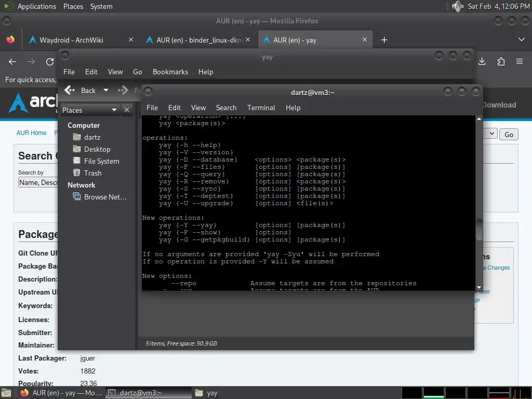Click the terminal scrollbar up arrow
This screenshot has width=532, height=399.
tap(478, 119)
